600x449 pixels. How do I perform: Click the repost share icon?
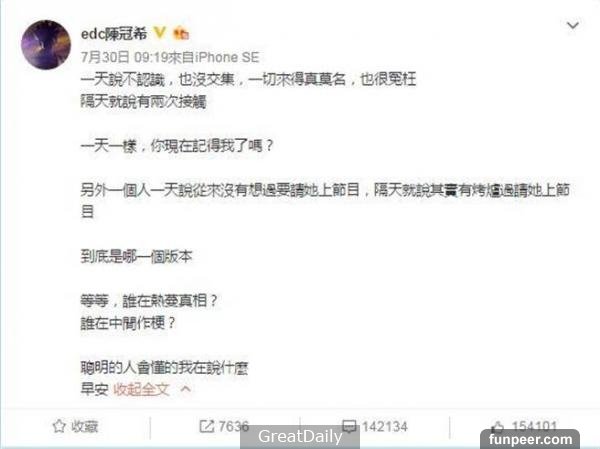[x=207, y=426]
